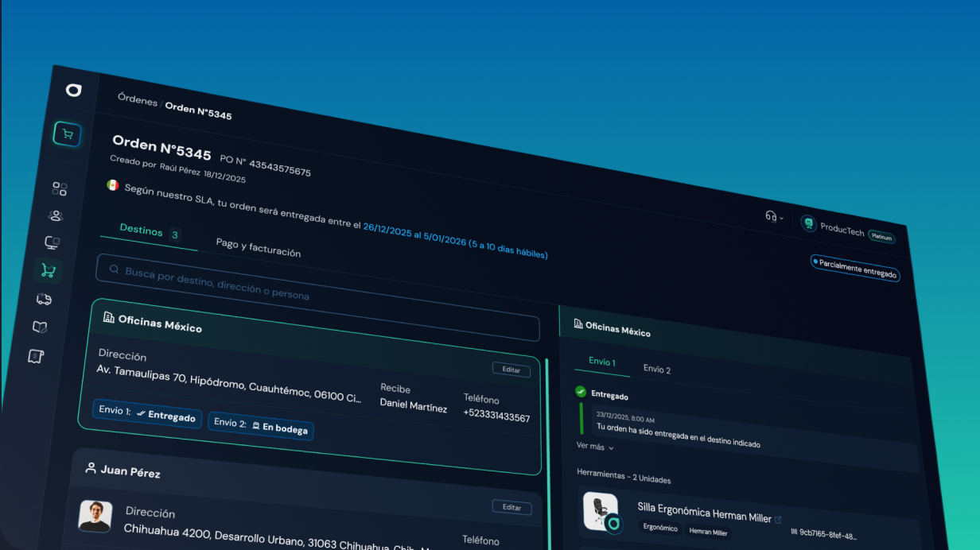
Task: Click building icon in right panel header
Action: pyautogui.click(x=578, y=323)
